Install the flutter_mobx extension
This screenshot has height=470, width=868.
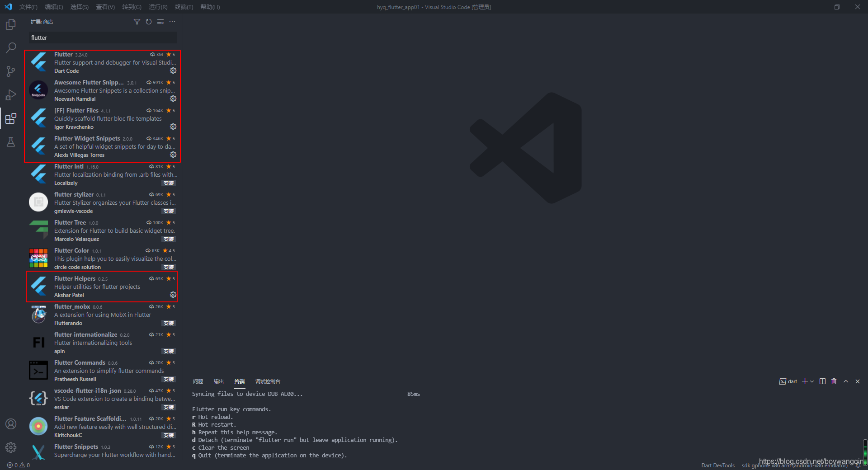tap(169, 323)
